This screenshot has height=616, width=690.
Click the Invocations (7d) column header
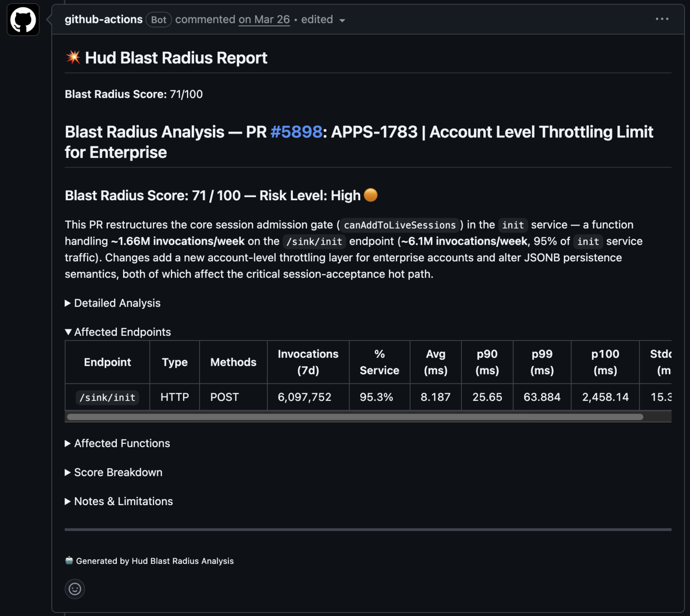point(308,362)
